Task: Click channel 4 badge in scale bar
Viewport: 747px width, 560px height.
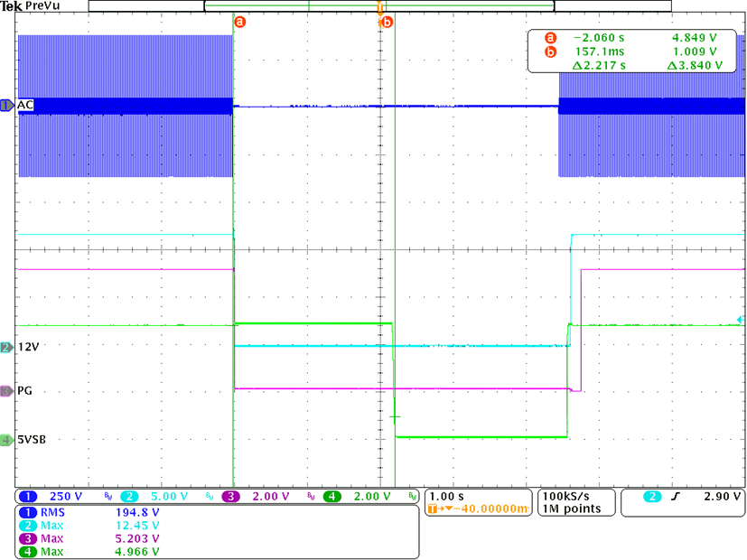Action: 332,497
